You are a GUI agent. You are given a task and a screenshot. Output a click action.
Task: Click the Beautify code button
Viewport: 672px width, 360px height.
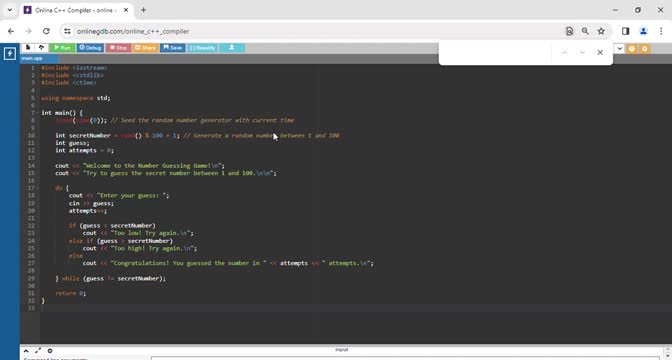202,48
